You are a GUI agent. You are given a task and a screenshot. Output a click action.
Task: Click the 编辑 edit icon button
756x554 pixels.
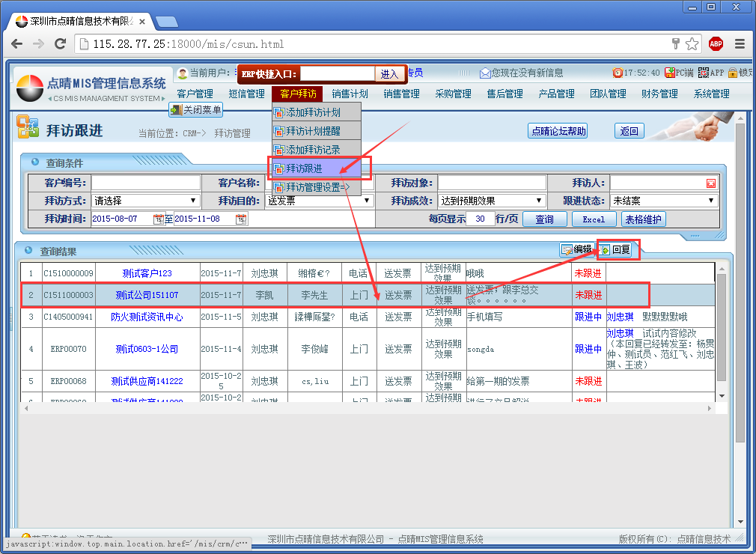(576, 250)
